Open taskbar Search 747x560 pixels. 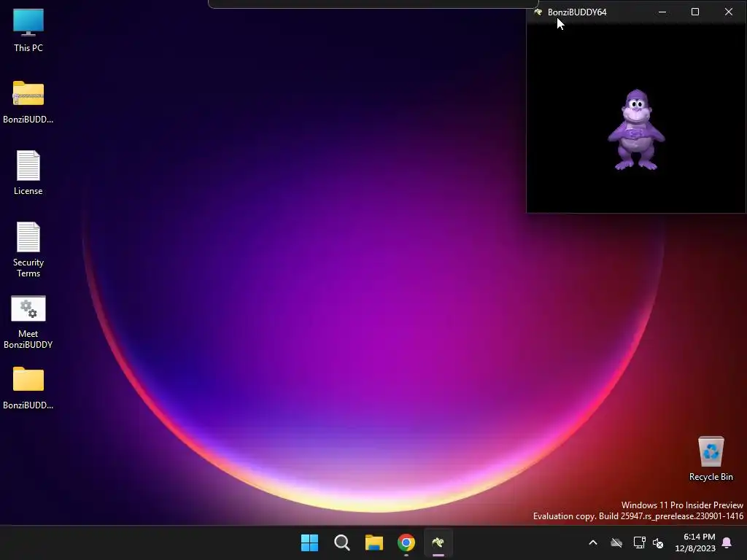click(x=342, y=542)
